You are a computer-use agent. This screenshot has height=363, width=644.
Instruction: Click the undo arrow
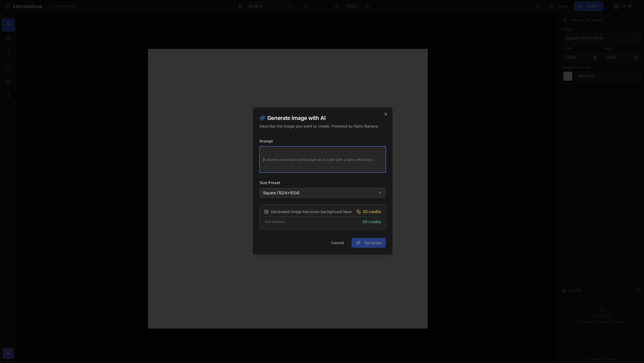click(306, 6)
